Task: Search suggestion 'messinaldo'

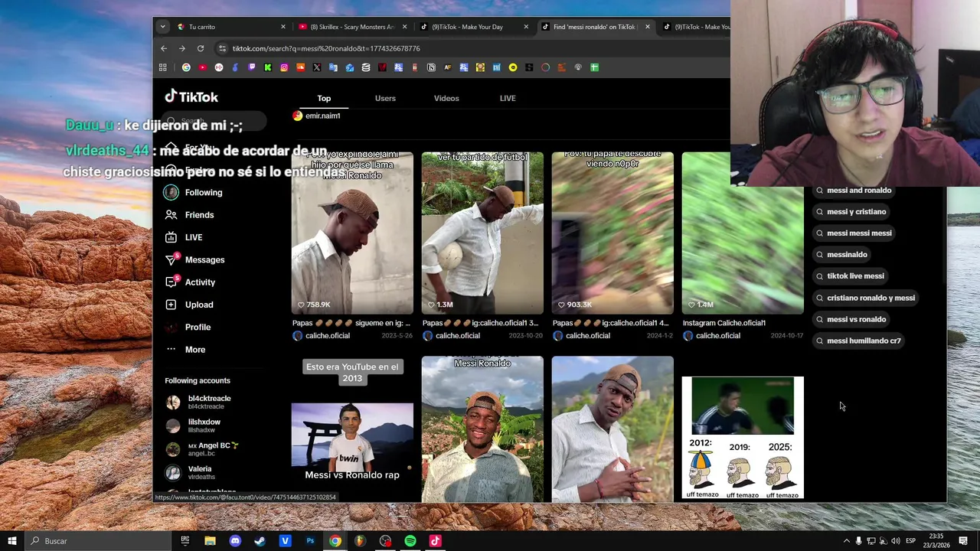Action: (841, 254)
